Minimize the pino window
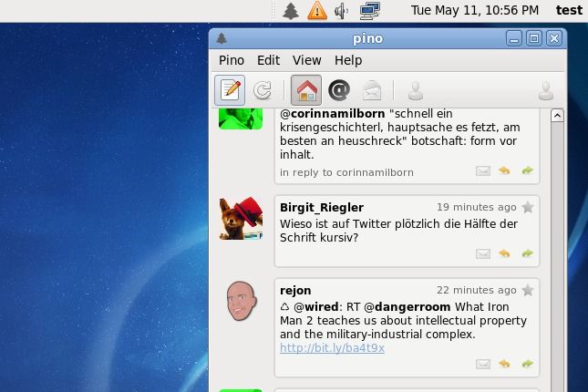The height and width of the screenshot is (392, 588). click(x=514, y=38)
